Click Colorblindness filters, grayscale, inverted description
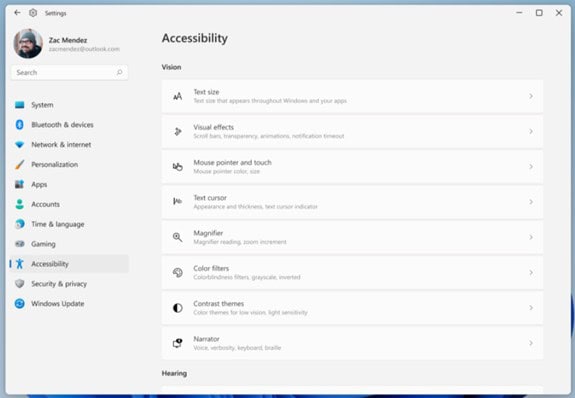575x398 pixels. click(247, 277)
